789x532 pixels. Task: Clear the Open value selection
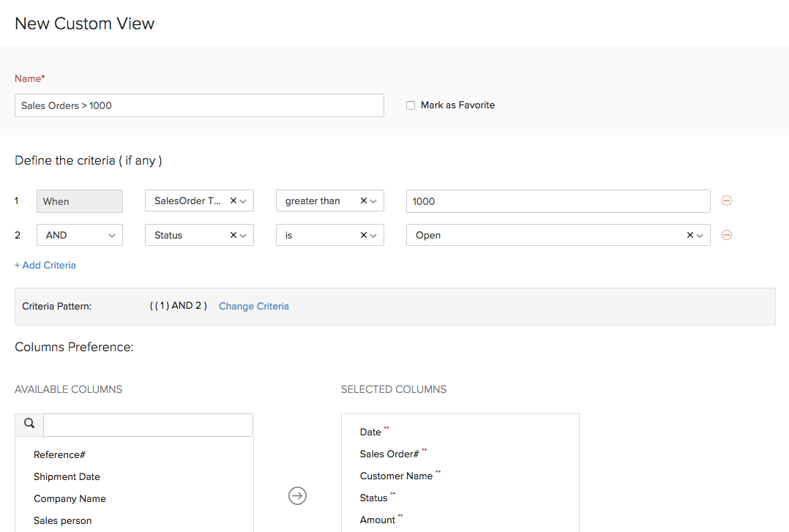[x=689, y=235]
